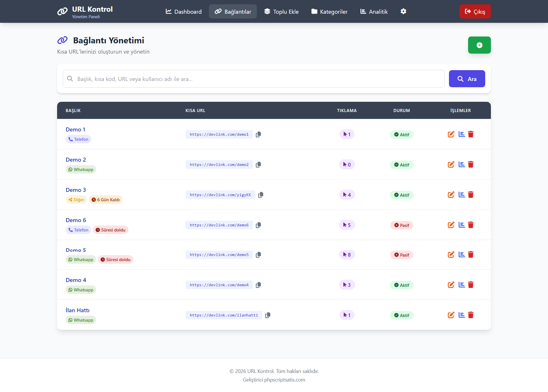This screenshot has width=548, height=392.
Task: Open the Kategoriler menu item
Action: pyautogui.click(x=329, y=11)
